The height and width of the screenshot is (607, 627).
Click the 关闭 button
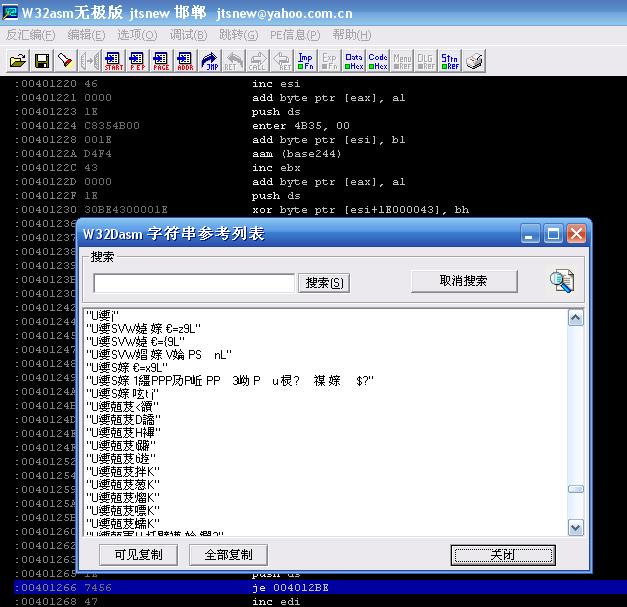[503, 555]
